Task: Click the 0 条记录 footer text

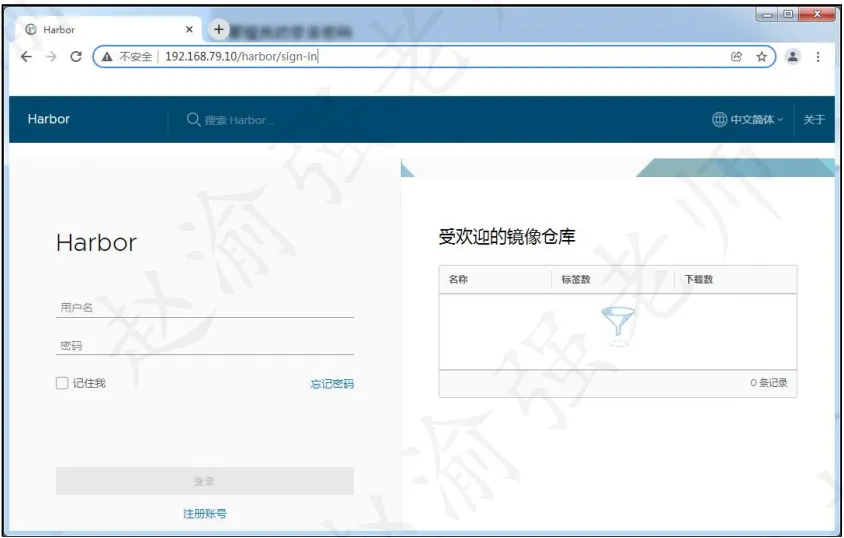Action: pyautogui.click(x=769, y=383)
